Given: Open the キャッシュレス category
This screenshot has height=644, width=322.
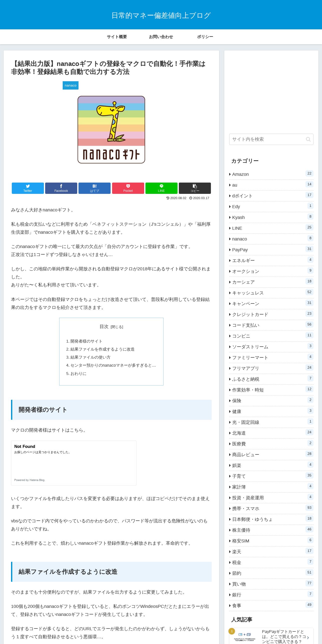Looking at the screenshot, I should [271, 293].
